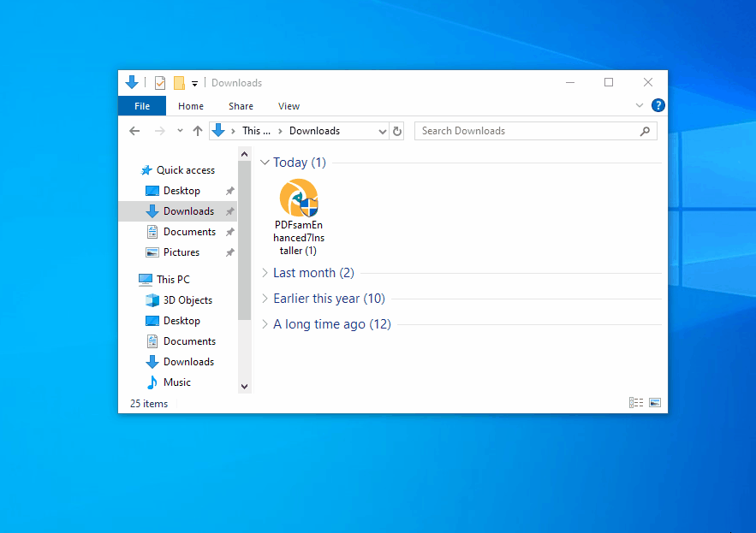Screen dimensions: 756x533
Task: Open the PDFsamEnhanced7Installer file
Action: coord(298,205)
